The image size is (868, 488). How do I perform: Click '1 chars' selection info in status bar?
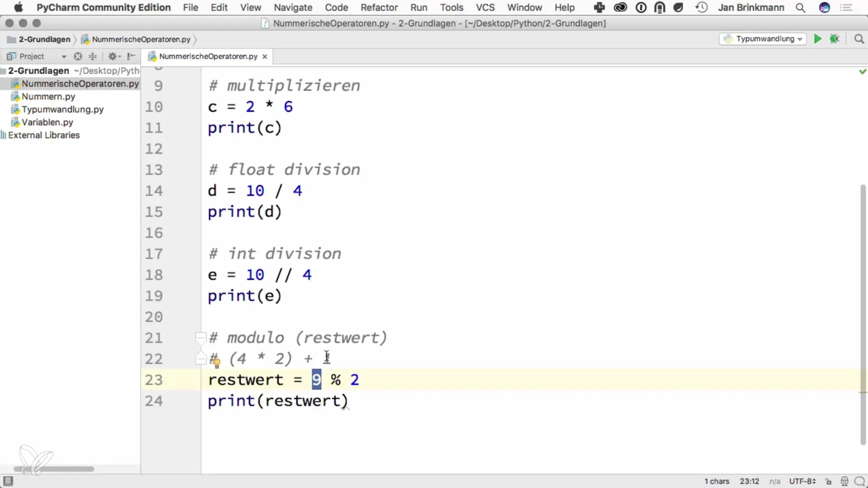point(717,482)
